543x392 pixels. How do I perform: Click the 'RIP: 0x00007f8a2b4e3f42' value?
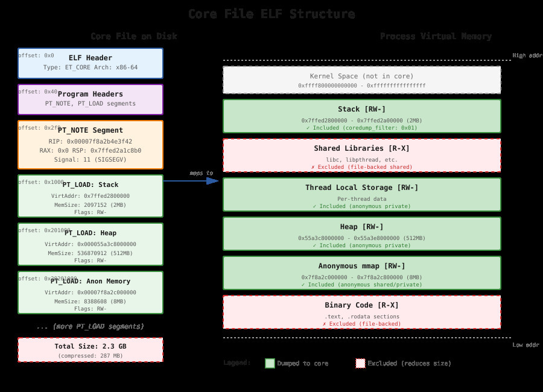[91, 141]
